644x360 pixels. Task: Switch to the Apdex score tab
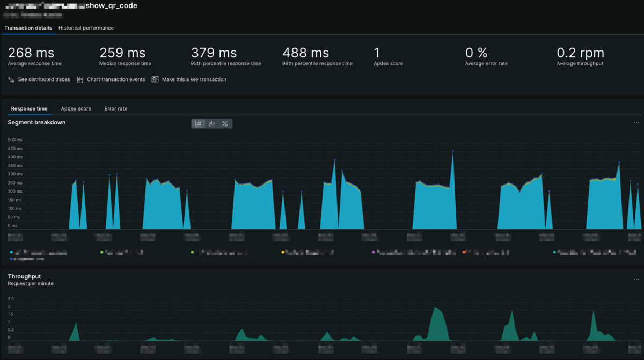click(x=76, y=108)
